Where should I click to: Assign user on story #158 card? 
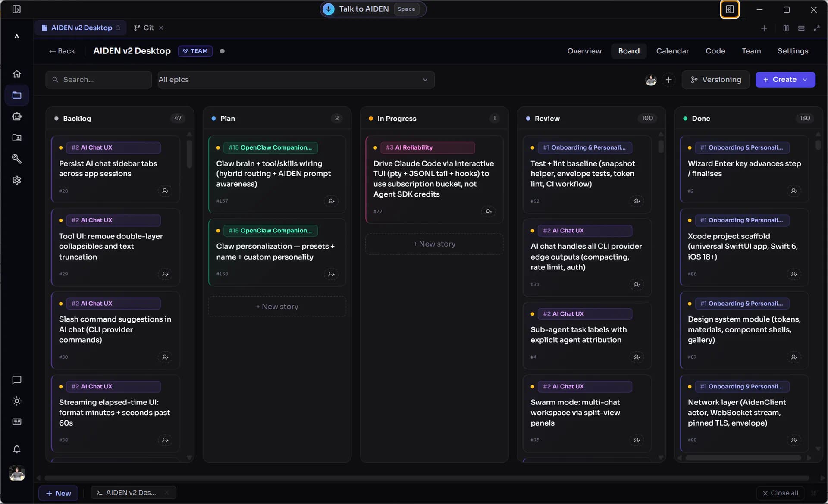click(x=331, y=274)
